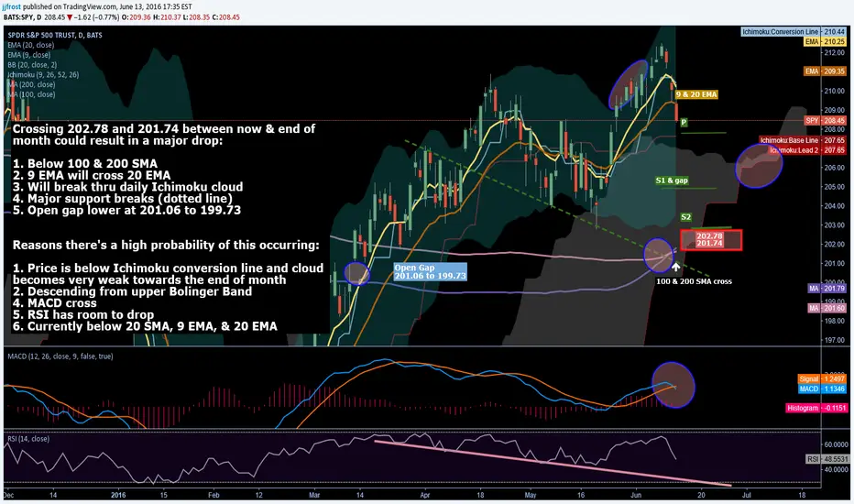This screenshot has width=854, height=504.
Task: Click the Ichimoku:Base Line 207.65 label
Action: point(803,140)
